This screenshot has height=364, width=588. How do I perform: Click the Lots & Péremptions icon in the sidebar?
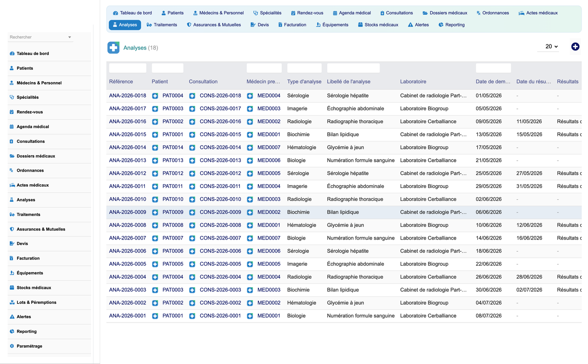click(12, 302)
